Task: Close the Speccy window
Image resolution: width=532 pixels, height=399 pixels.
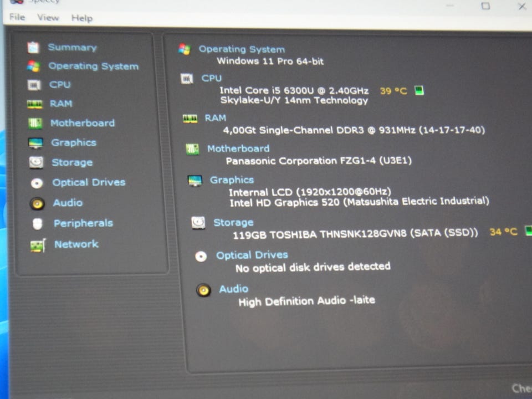Action: pos(522,6)
